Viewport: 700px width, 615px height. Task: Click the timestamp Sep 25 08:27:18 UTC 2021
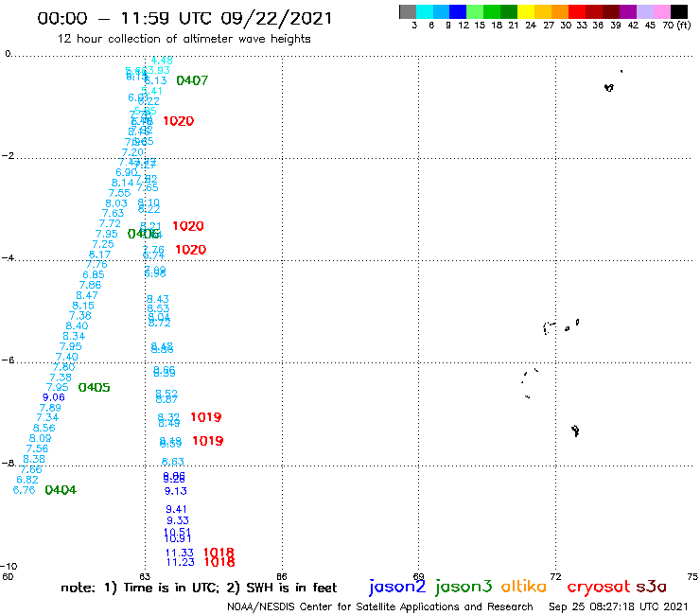click(619, 607)
